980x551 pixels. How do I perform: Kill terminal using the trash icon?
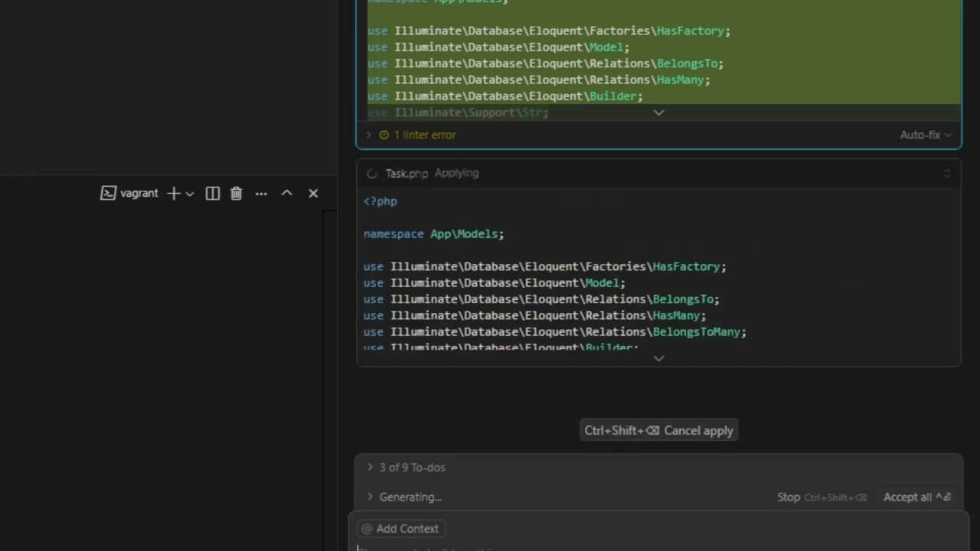coord(236,194)
